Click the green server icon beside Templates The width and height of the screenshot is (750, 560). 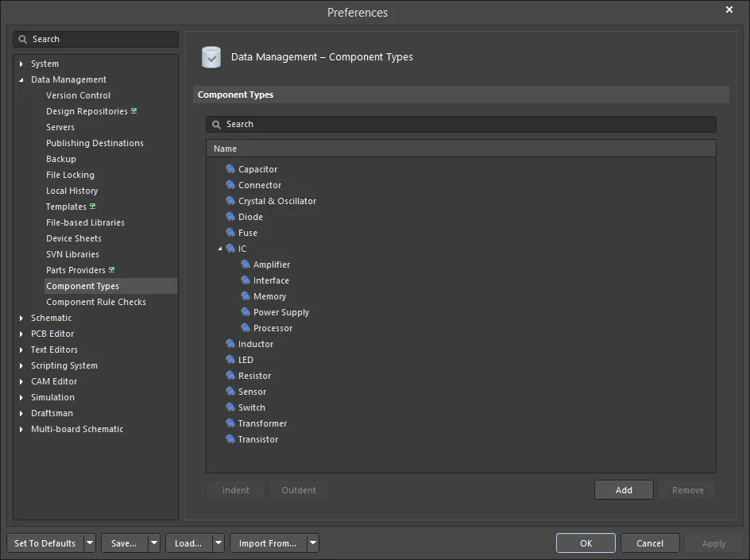92,206
